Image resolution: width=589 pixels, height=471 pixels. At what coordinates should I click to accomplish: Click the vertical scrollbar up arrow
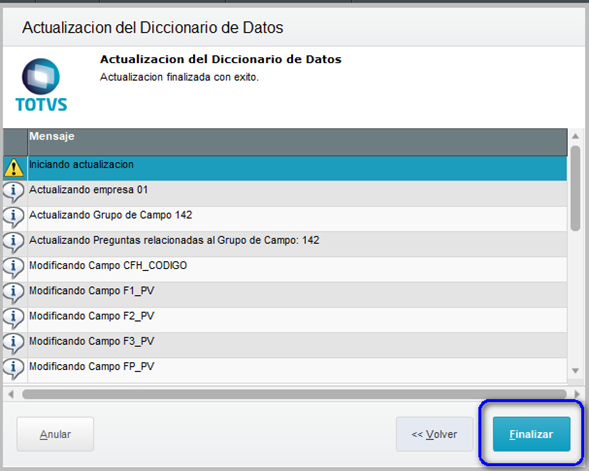(575, 136)
